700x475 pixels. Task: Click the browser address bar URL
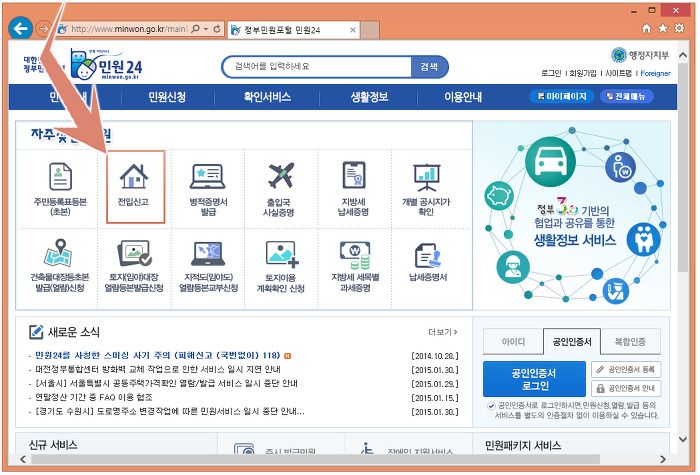pyautogui.click(x=129, y=29)
